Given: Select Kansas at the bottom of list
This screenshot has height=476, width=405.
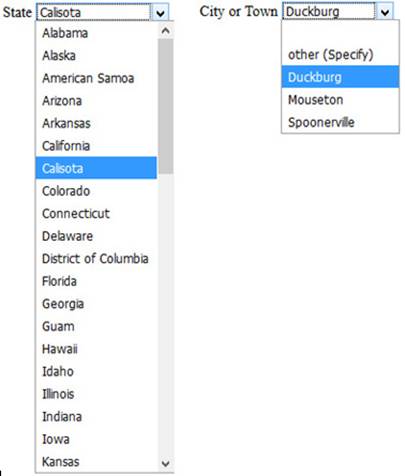Looking at the screenshot, I should (x=96, y=462).
